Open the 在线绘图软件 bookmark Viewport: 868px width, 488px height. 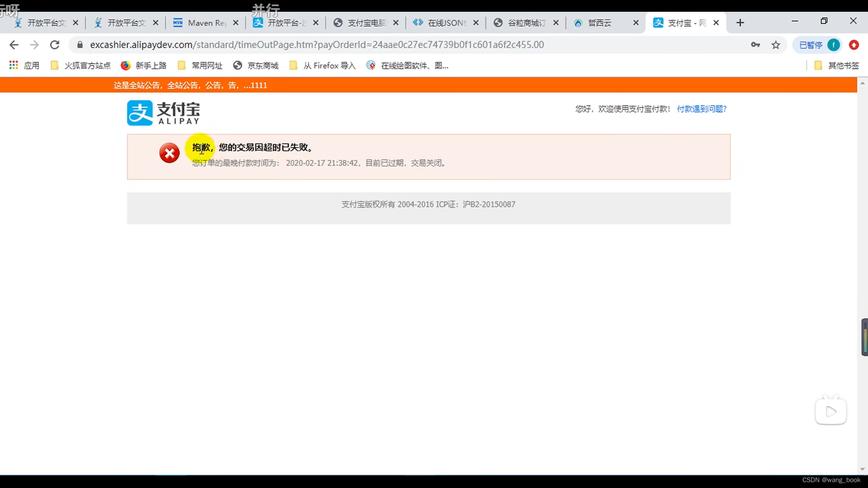pos(407,66)
